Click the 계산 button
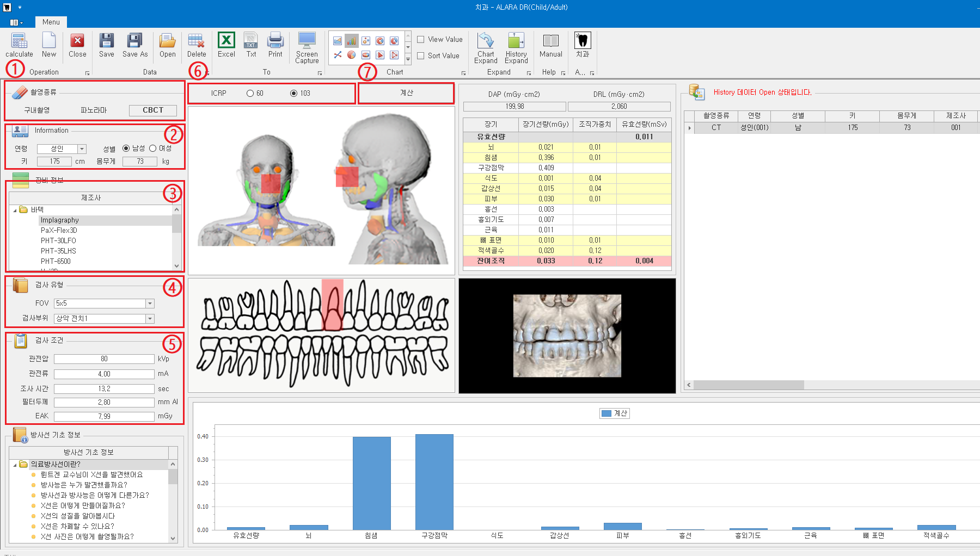Viewport: 980px width, 556px height. tap(406, 93)
